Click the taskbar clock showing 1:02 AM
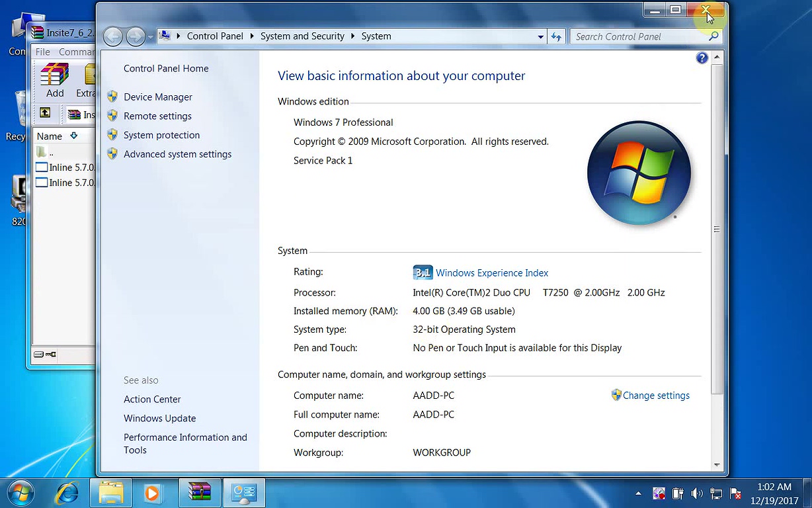Viewport: 812px width, 508px height. tap(774, 493)
